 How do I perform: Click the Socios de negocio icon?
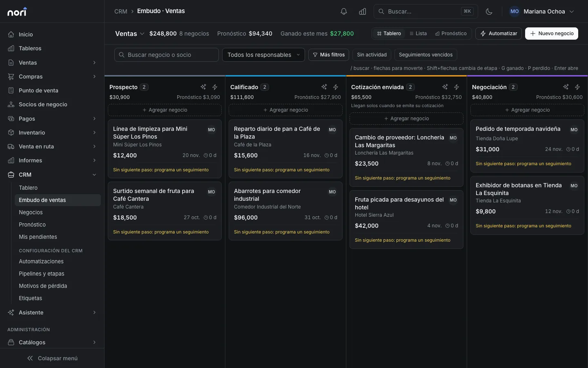pos(11,104)
